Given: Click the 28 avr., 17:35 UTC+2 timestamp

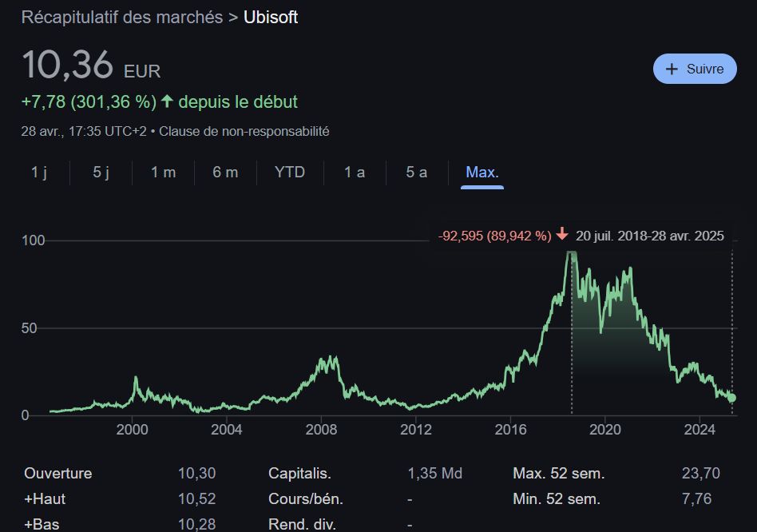Looking at the screenshot, I should (84, 131).
